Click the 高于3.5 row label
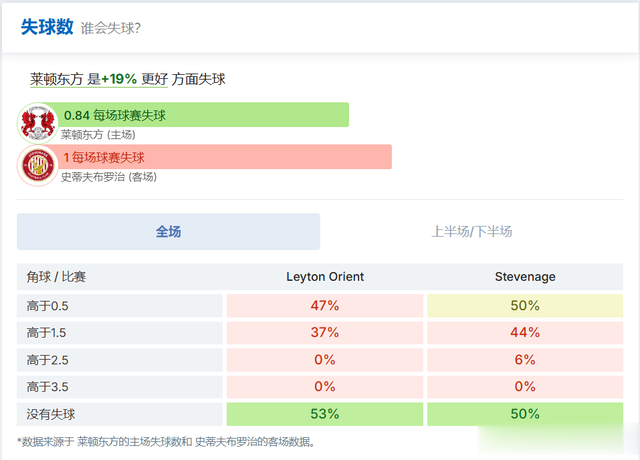The image size is (640, 460). 47,386
